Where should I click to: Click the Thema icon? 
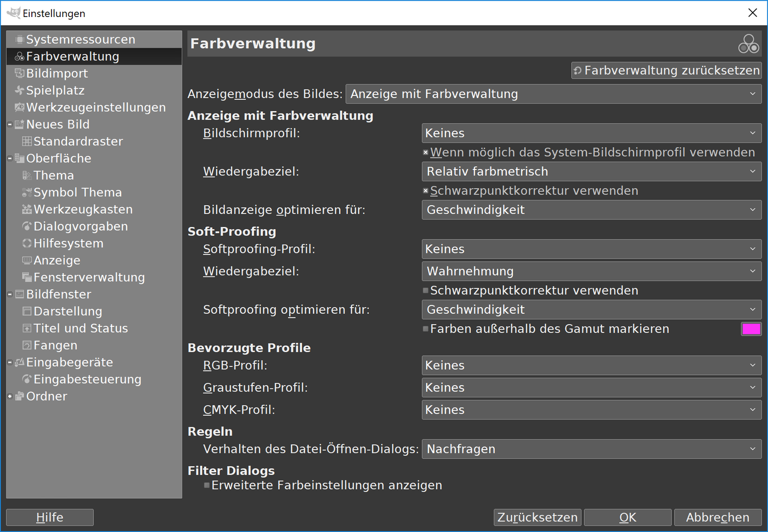pyautogui.click(x=27, y=176)
